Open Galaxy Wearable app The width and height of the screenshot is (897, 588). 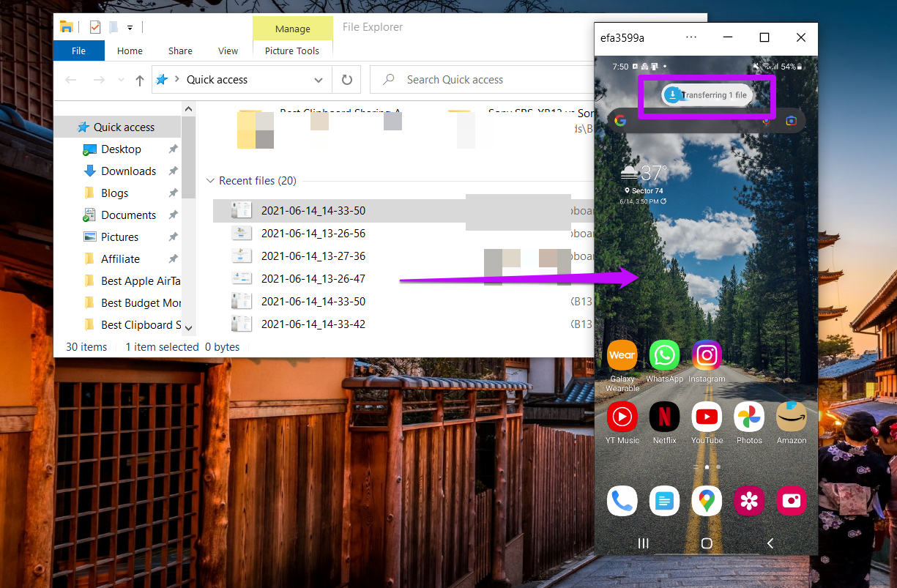point(622,356)
